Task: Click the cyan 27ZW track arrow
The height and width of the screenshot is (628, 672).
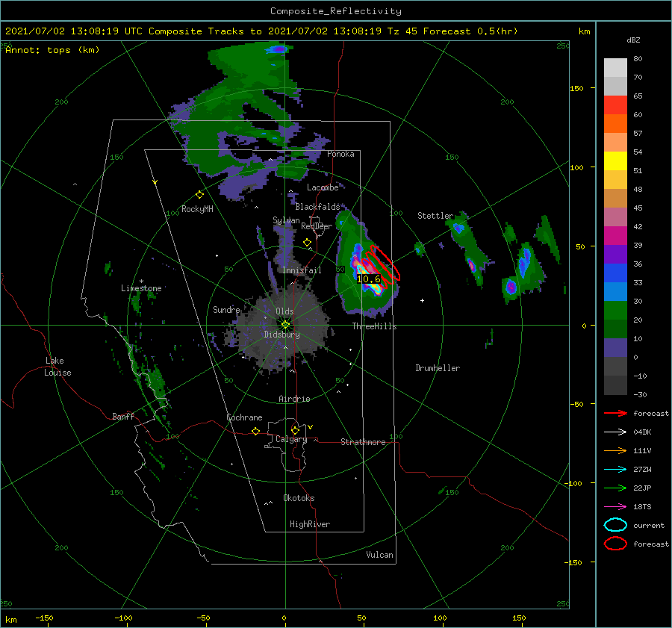Action: [615, 470]
